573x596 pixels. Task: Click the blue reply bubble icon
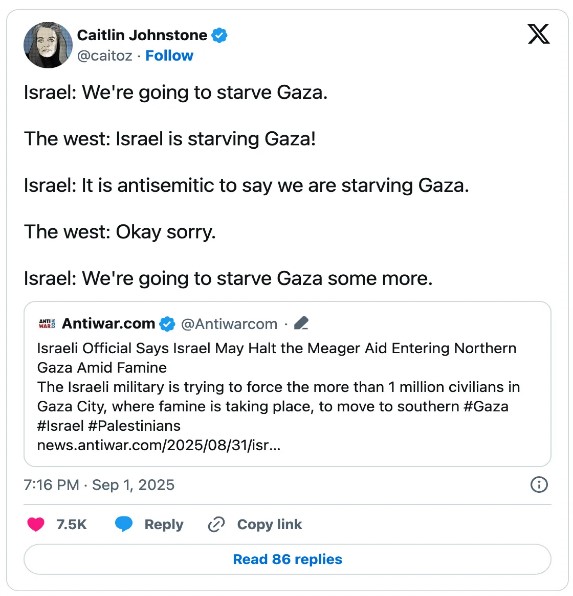(124, 524)
